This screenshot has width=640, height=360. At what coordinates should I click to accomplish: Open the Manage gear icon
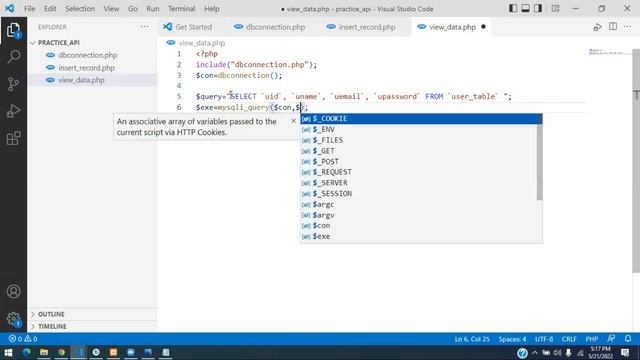13,319
